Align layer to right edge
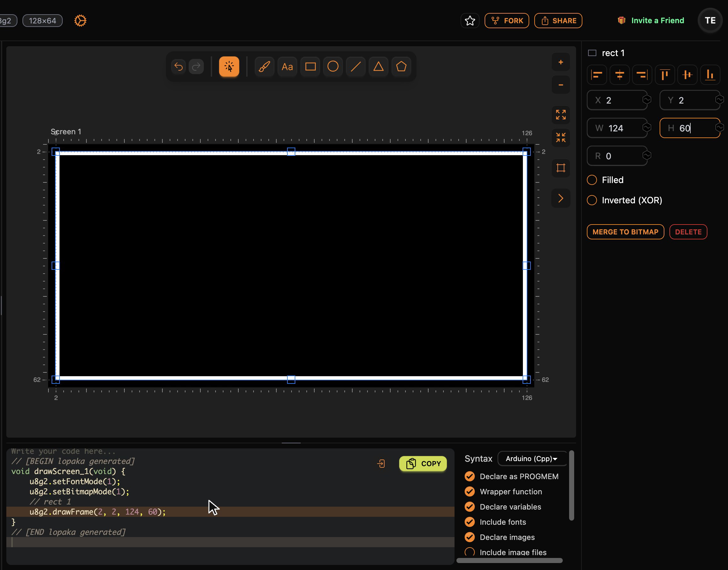The height and width of the screenshot is (570, 728). pos(642,75)
